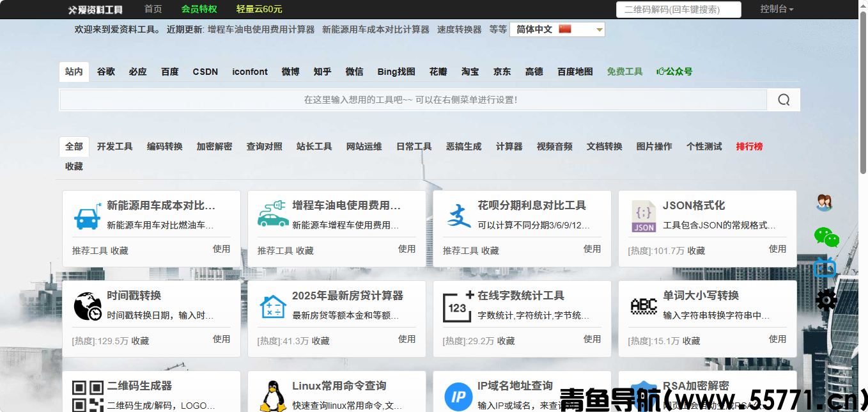
Task: Show the 视频音频 category
Action: (554, 147)
